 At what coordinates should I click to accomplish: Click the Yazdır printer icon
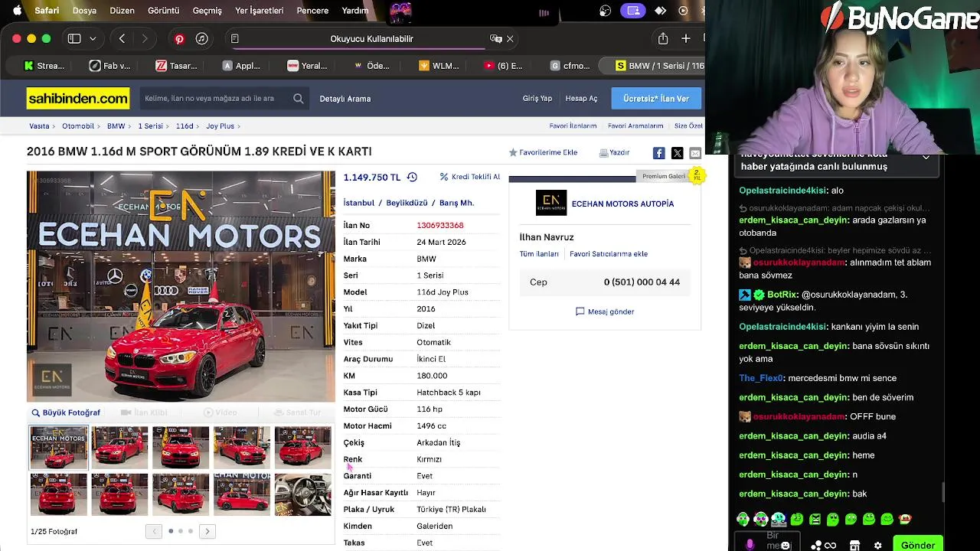click(603, 153)
